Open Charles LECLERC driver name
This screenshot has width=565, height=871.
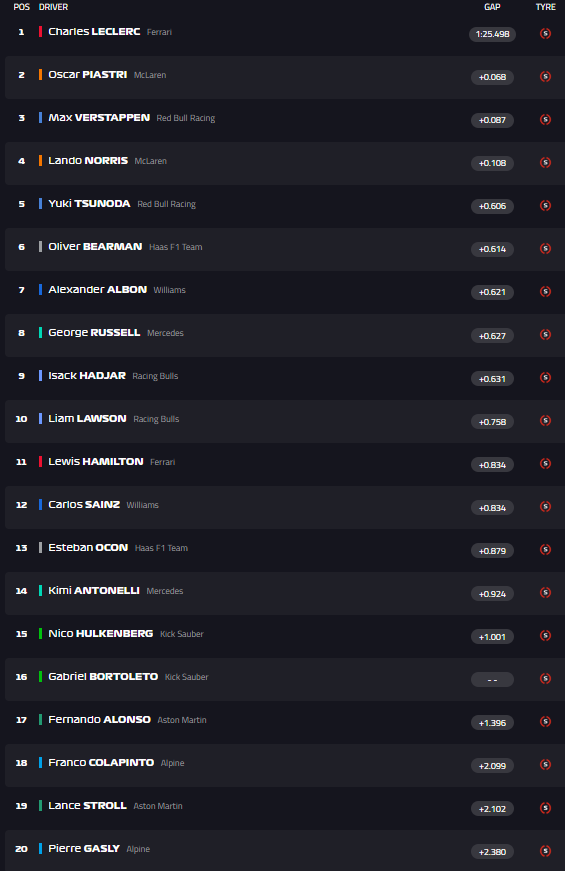point(94,32)
